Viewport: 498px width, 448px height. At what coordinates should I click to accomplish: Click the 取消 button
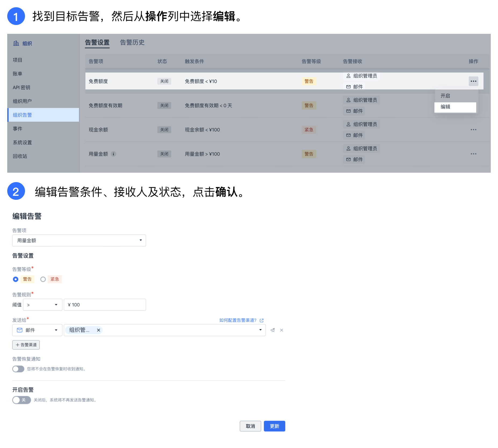pos(250,426)
